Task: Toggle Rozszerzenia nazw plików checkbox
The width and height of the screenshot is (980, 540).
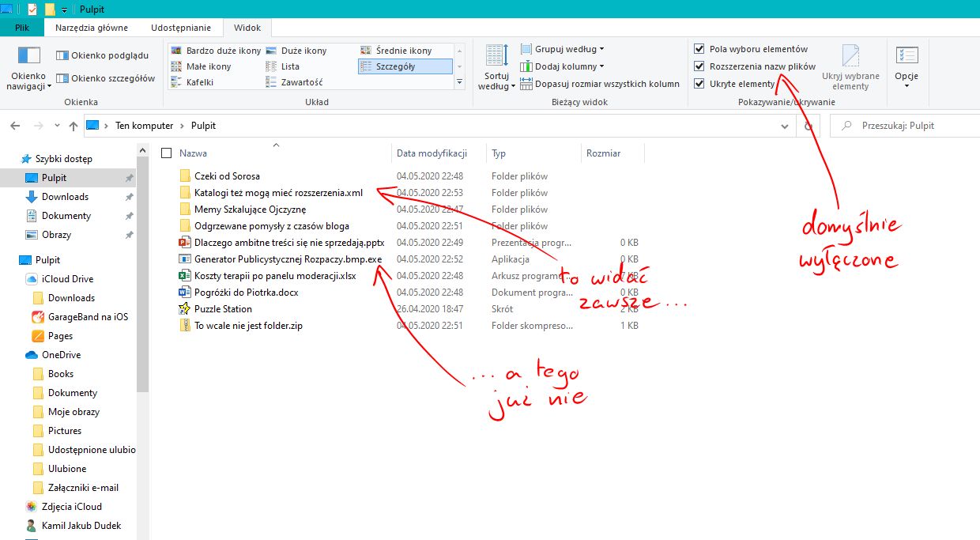Action: 699,66
